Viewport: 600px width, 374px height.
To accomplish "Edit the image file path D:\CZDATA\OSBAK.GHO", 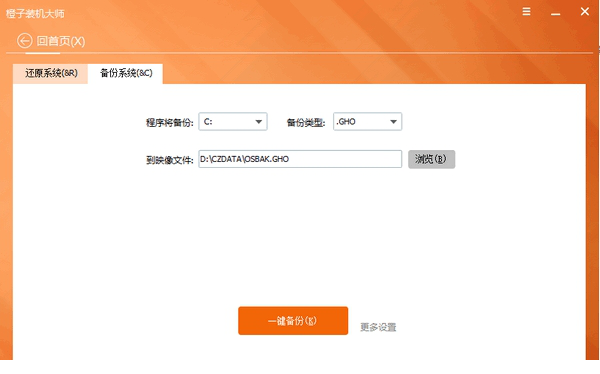I will [x=300, y=159].
